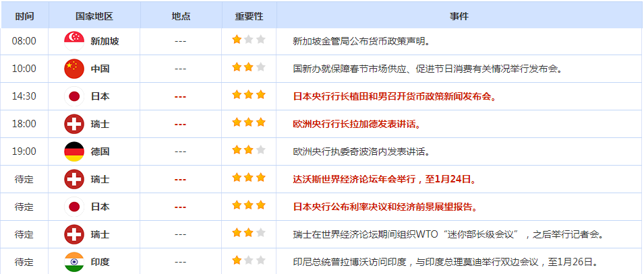
Task: Click the Switzerland flag in the WTO meeting row
Action: click(x=74, y=235)
